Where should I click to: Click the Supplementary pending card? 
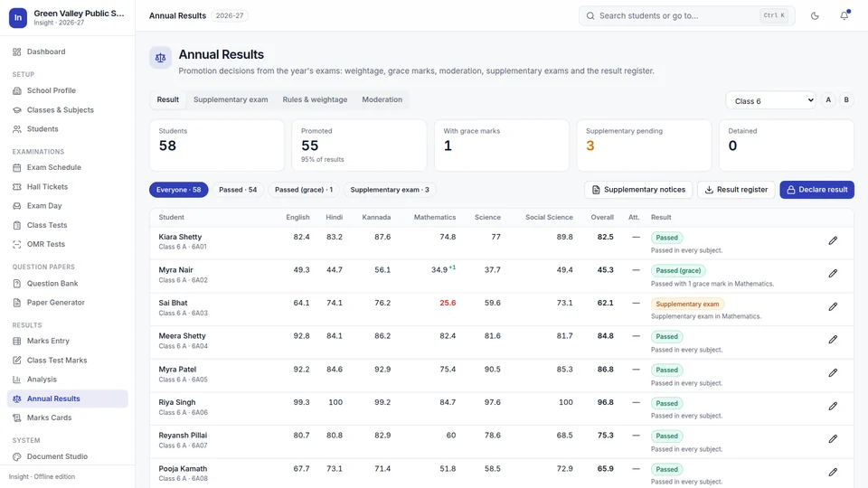coord(644,145)
